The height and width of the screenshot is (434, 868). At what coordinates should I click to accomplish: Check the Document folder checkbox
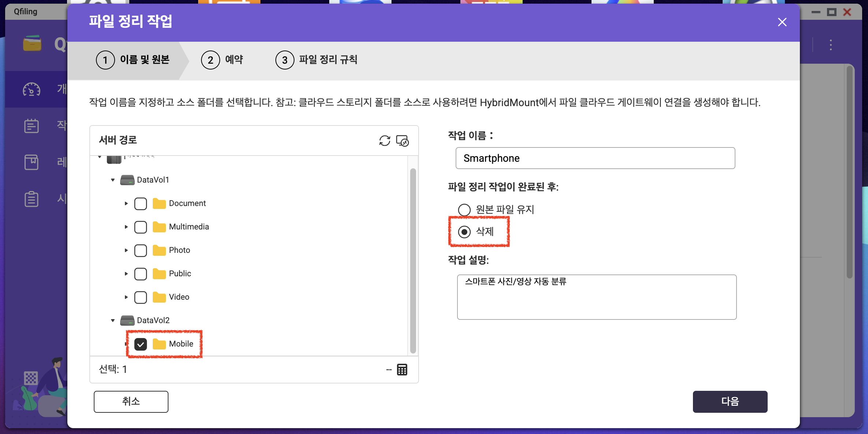click(141, 204)
